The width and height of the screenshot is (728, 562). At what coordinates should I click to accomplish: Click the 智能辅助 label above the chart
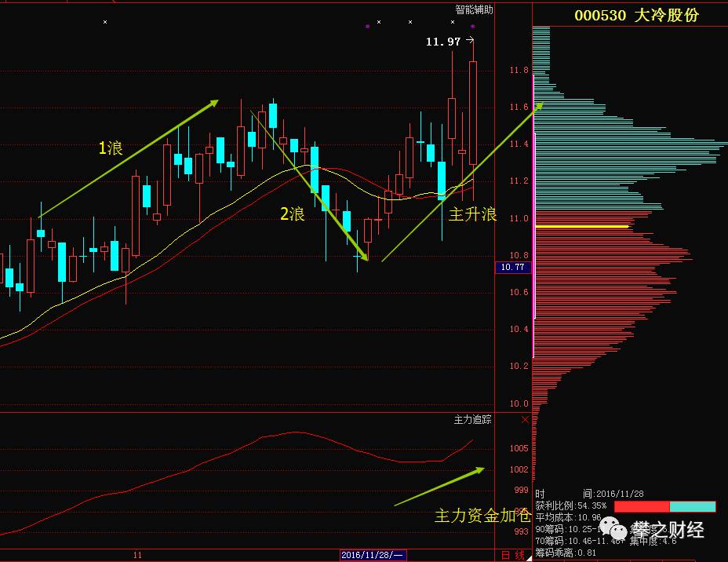pos(474,9)
